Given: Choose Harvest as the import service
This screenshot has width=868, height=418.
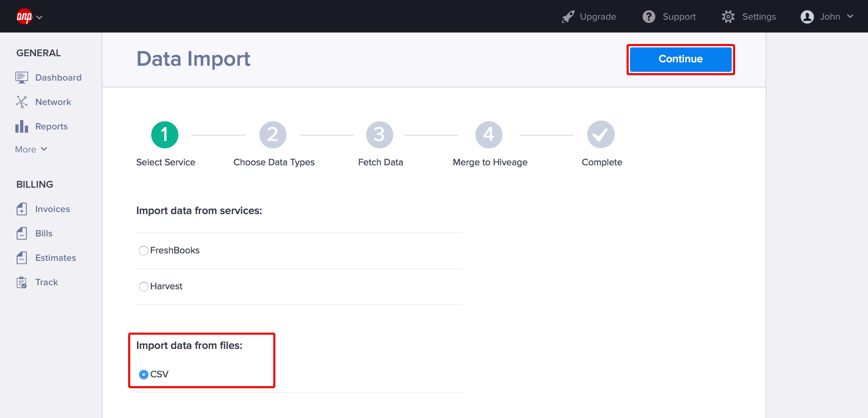Looking at the screenshot, I should (143, 287).
